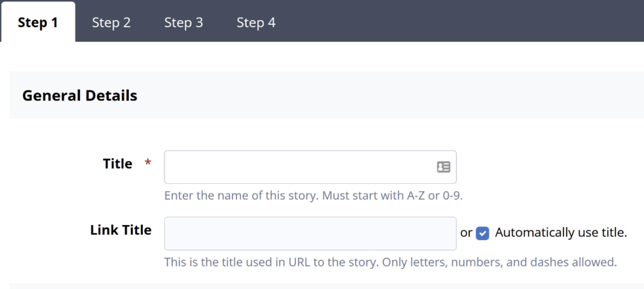Click the contact card icon in Title field

click(x=443, y=167)
